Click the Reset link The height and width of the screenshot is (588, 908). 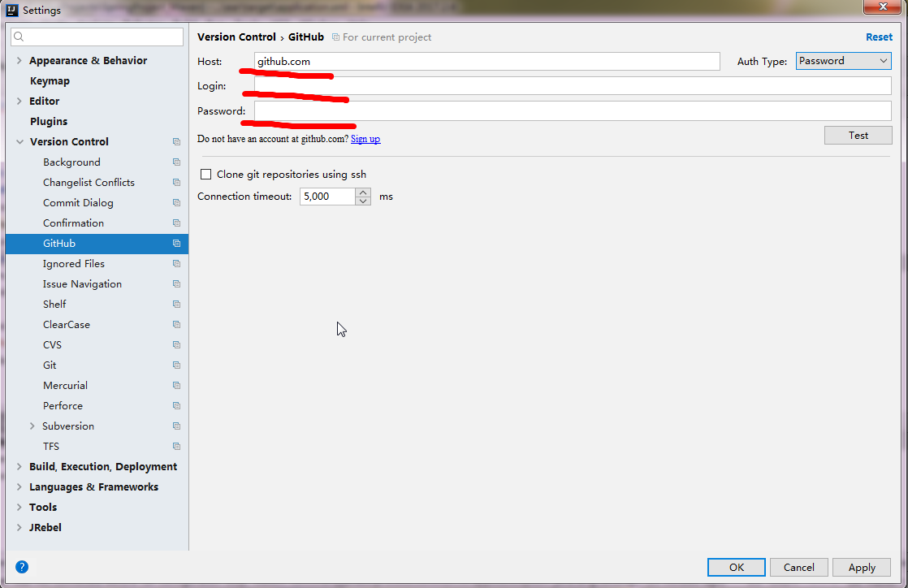[x=879, y=37]
